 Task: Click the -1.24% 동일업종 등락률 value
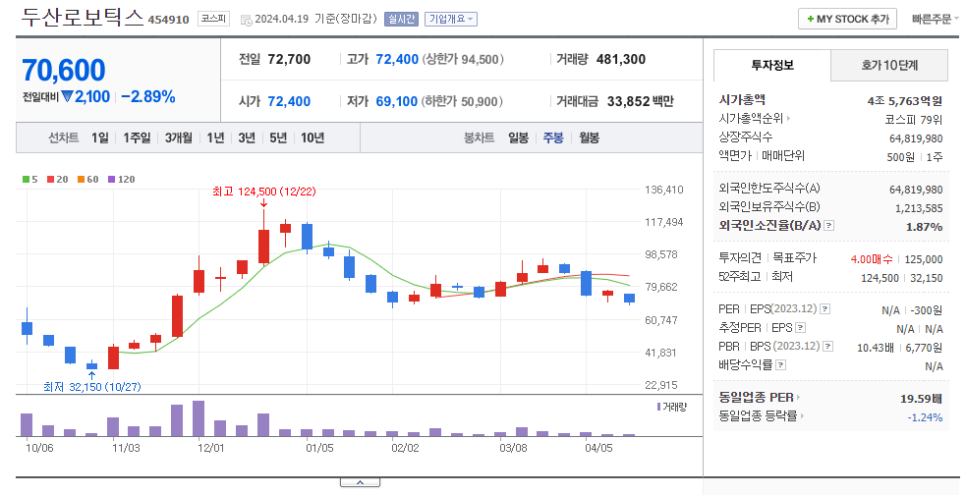pos(925,417)
